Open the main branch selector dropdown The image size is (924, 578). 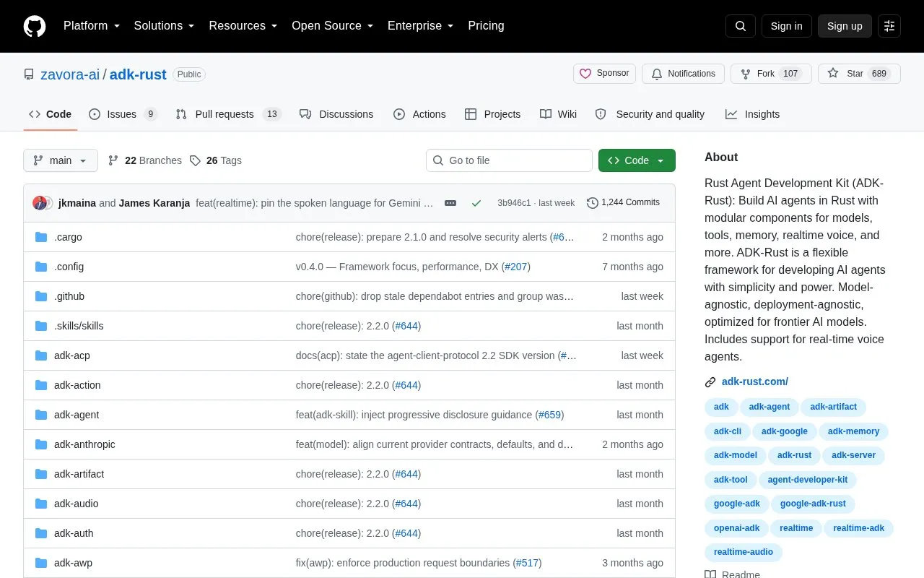(61, 160)
